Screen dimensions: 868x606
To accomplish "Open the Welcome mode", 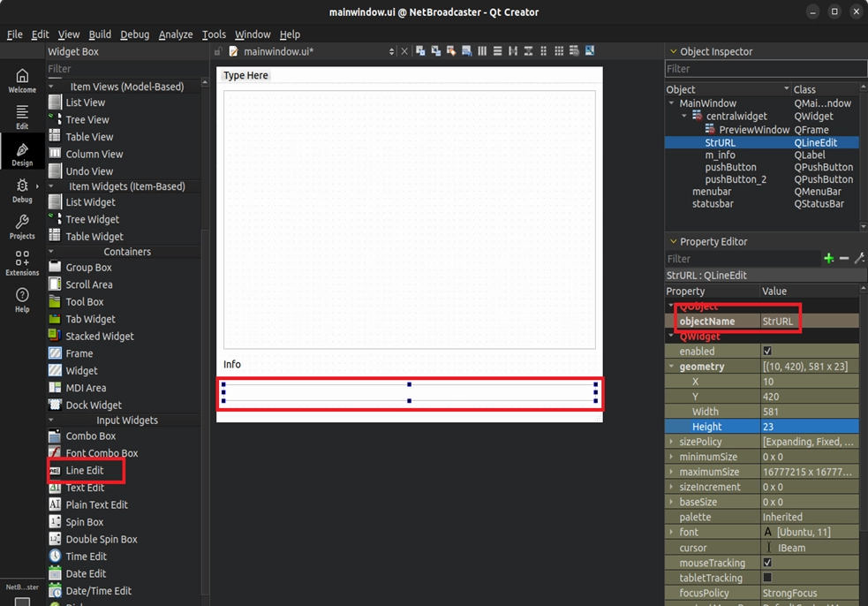I will pyautogui.click(x=22, y=80).
